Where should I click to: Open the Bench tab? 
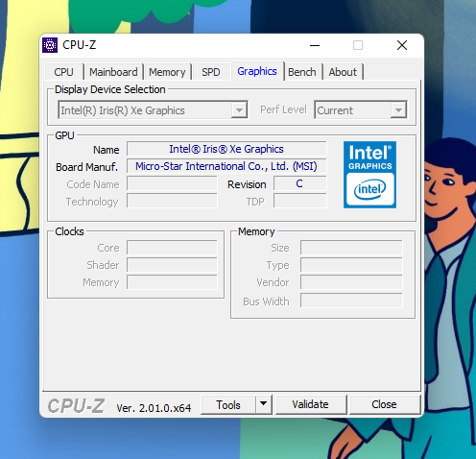click(302, 72)
